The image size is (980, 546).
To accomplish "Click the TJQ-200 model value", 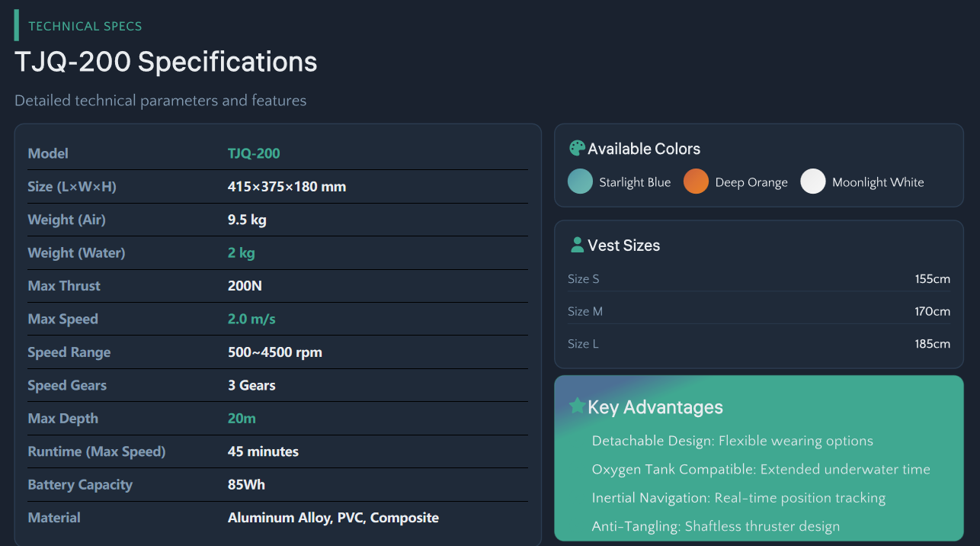I will pyautogui.click(x=254, y=153).
